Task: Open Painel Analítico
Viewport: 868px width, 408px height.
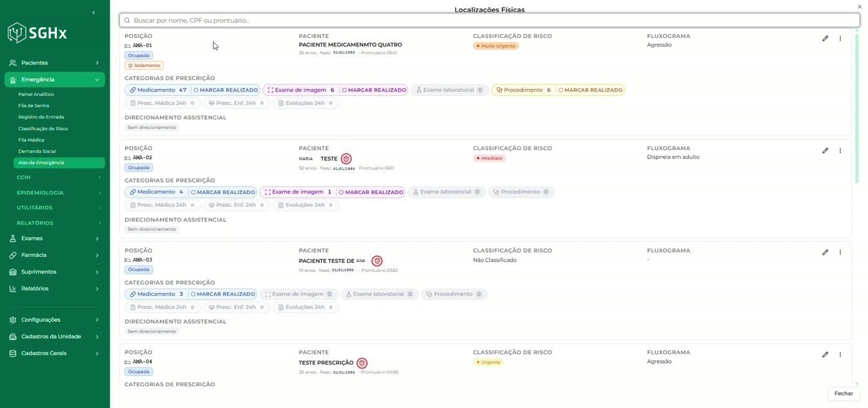Action: tap(36, 95)
